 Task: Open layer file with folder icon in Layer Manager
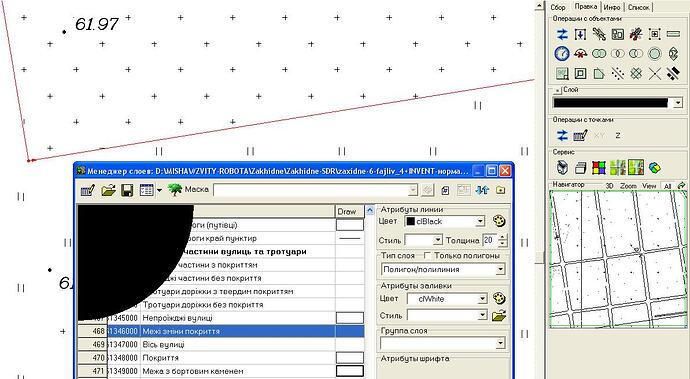[108, 190]
